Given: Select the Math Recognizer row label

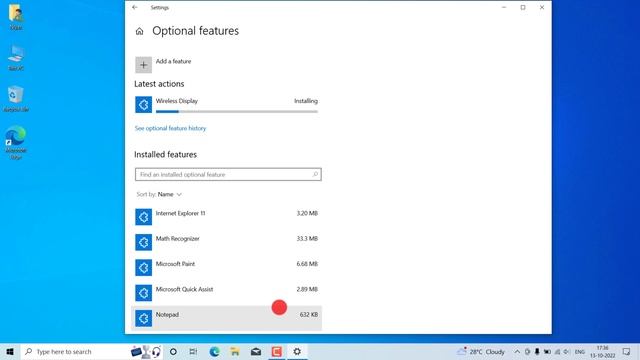Looking at the screenshot, I should (x=178, y=238).
